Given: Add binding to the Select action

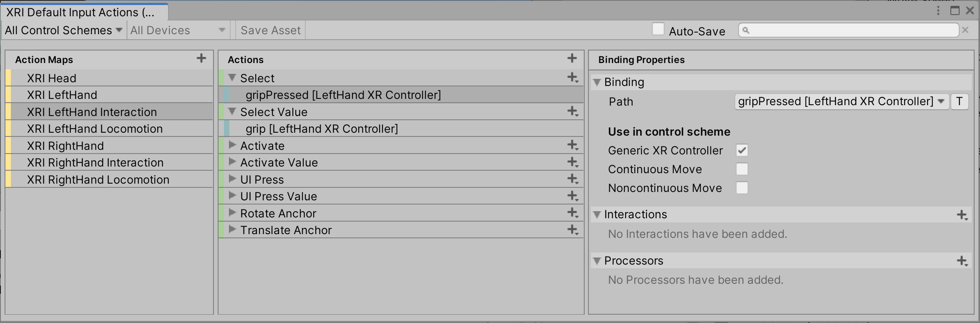Looking at the screenshot, I should click(573, 78).
